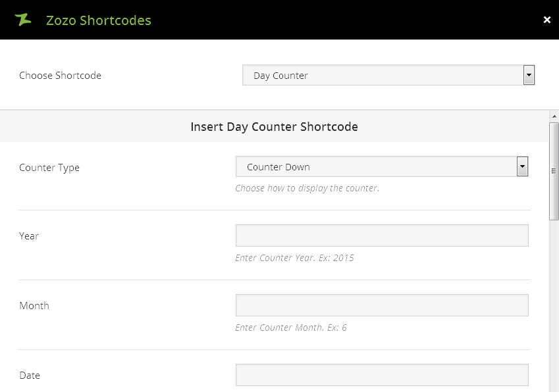
Task: Click the Zozo Shortcodes title text
Action: (x=99, y=20)
